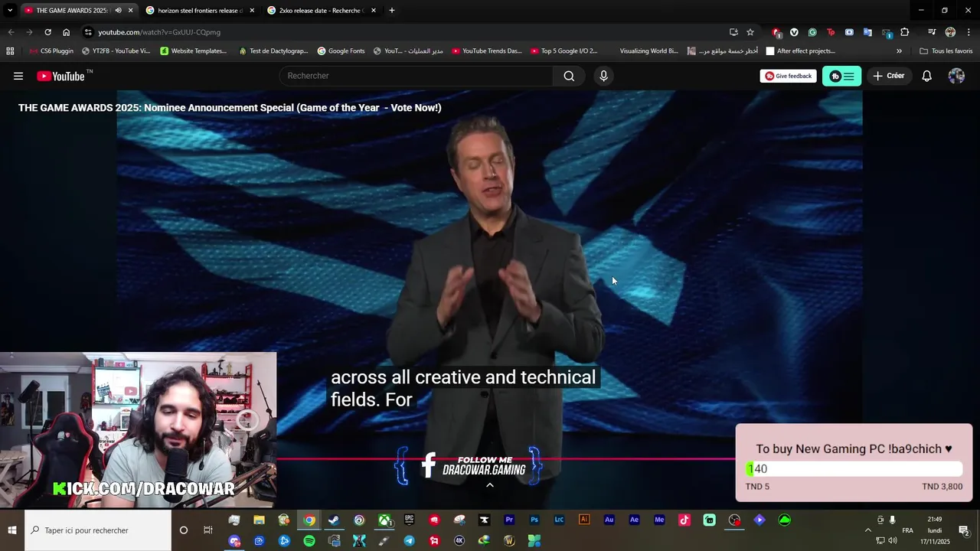Bookmark this page with the star
The height and width of the screenshot is (551, 980).
pyautogui.click(x=750, y=32)
